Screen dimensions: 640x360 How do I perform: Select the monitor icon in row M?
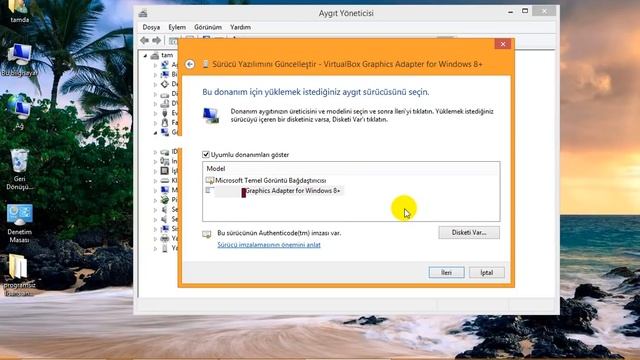[x=164, y=190]
